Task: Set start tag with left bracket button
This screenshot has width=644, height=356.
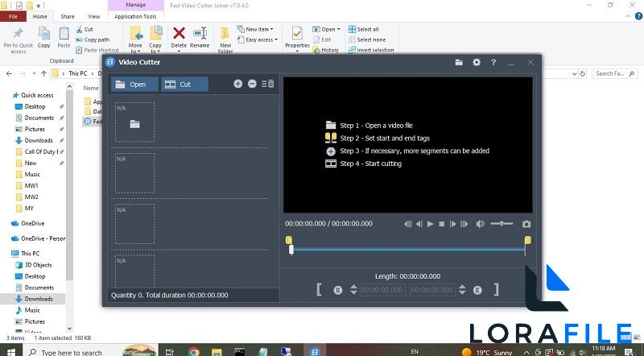Action: click(x=319, y=289)
